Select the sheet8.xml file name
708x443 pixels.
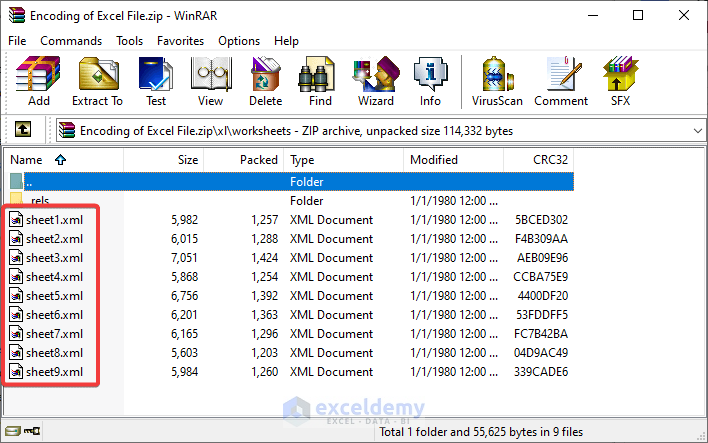(54, 353)
